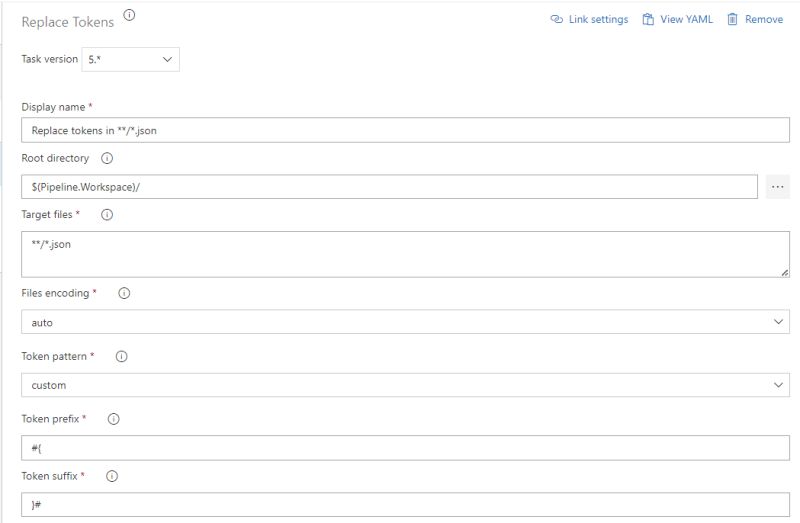
Task: Open Link settings
Action: 589,19
